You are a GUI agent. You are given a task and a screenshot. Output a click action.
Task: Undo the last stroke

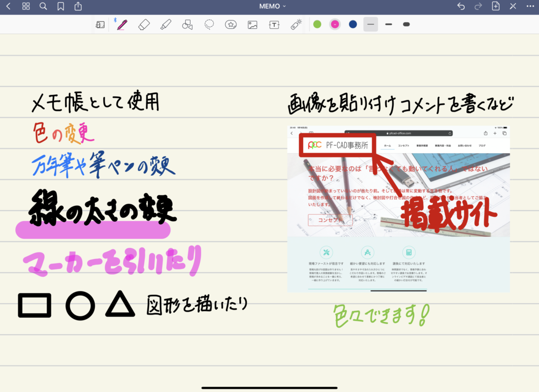[461, 6]
